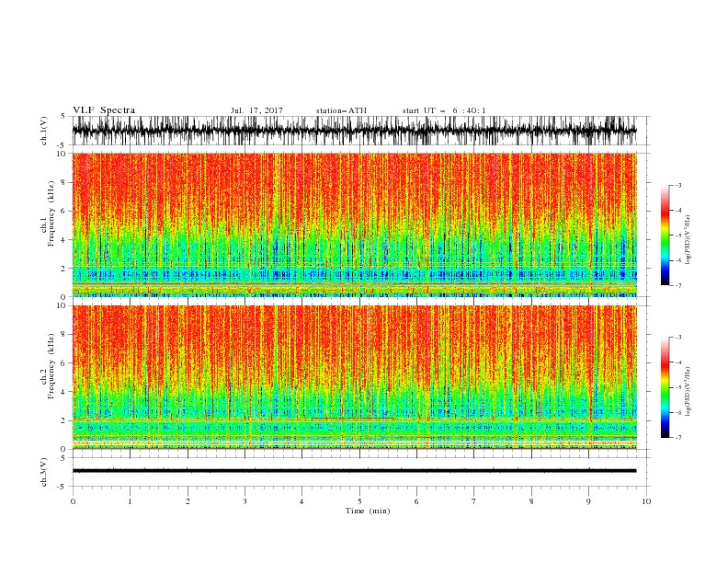
Task: Select the date text "Jul. 17, 2017"
Action: (256, 110)
